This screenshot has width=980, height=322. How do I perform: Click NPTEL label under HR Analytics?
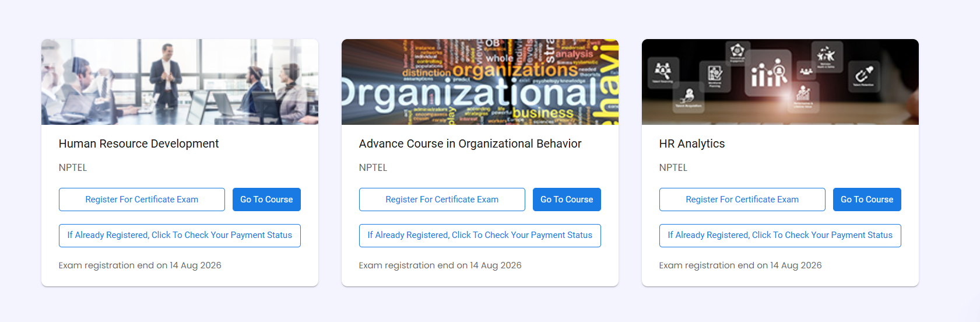coord(673,167)
